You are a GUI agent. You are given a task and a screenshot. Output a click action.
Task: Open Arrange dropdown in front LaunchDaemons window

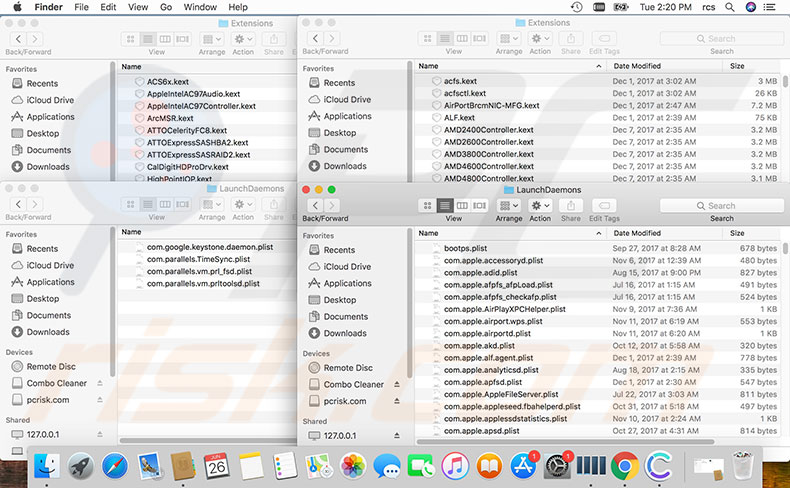pos(508,205)
